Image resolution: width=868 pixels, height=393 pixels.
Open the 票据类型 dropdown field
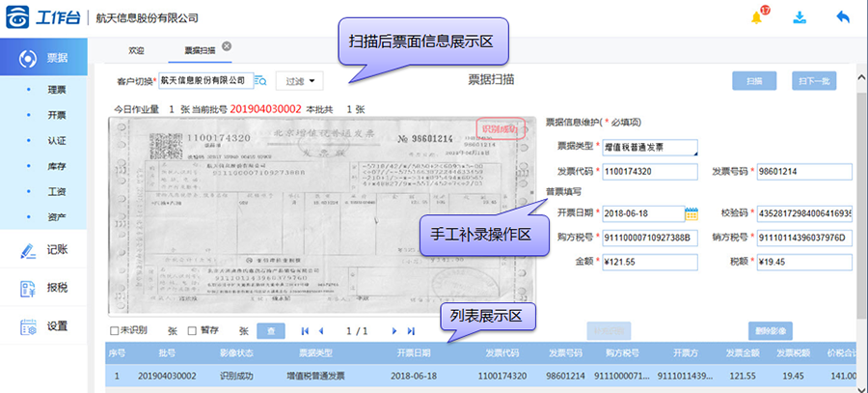click(648, 148)
